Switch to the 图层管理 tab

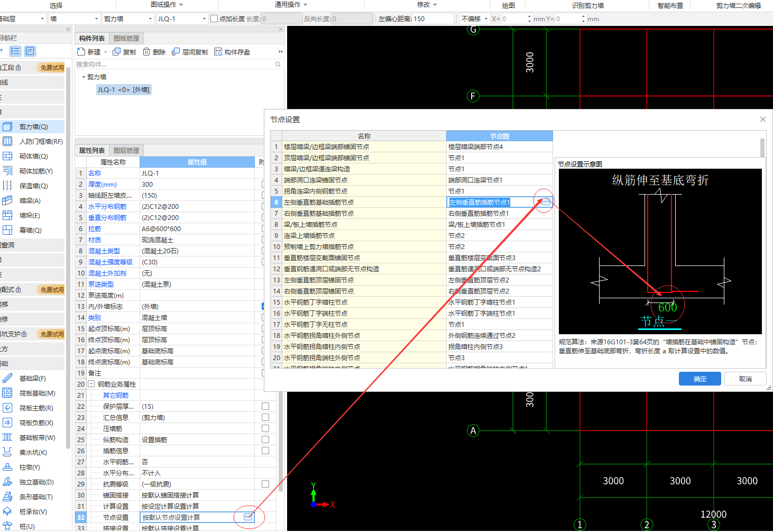(x=126, y=150)
